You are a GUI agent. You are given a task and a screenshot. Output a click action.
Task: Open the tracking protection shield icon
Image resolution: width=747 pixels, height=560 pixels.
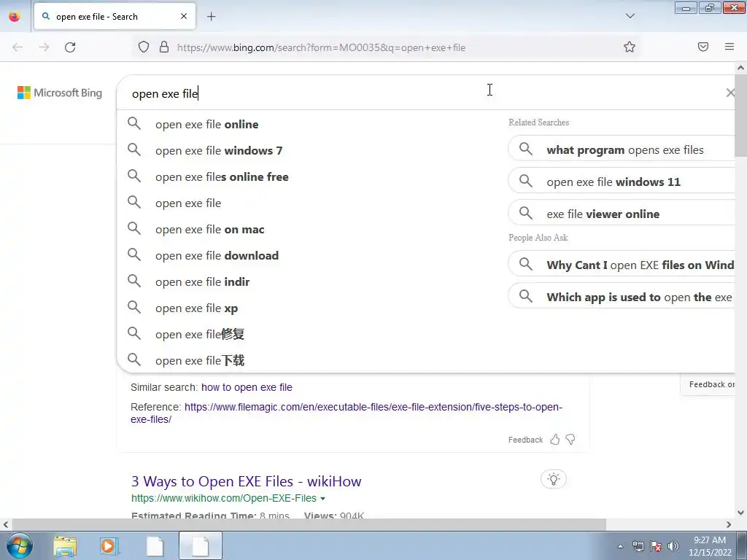pos(144,47)
